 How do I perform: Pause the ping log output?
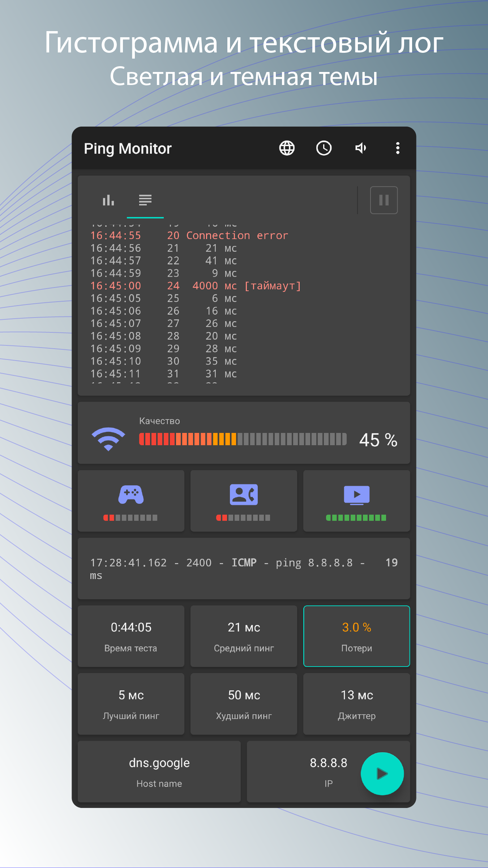coord(384,200)
